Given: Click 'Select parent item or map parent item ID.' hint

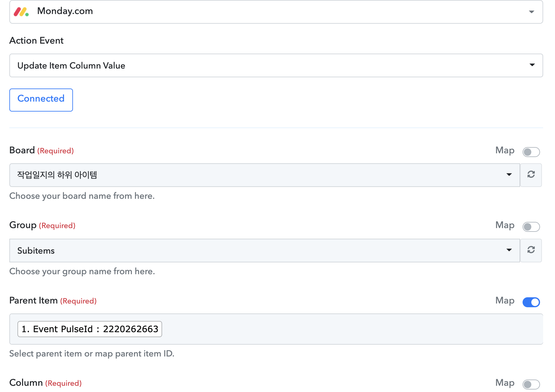Looking at the screenshot, I should [92, 354].
